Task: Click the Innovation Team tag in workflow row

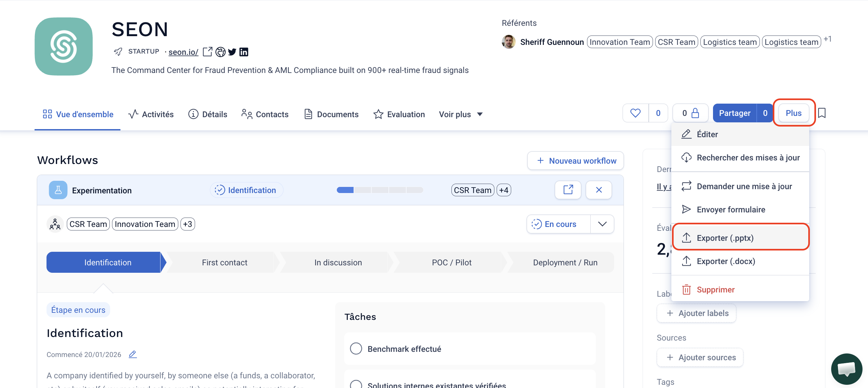Action: click(x=145, y=224)
